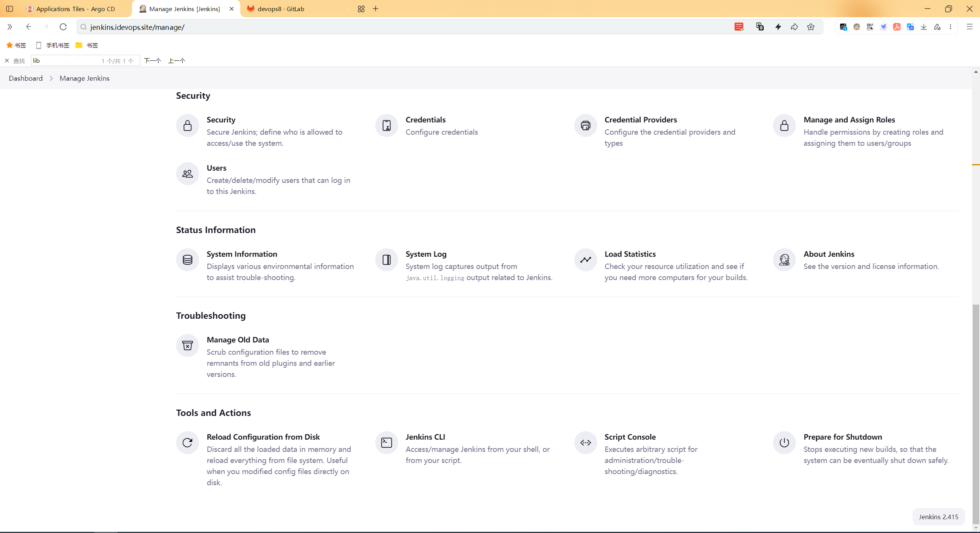
Task: Click the lightning bolt toolbar icon
Action: point(778,27)
